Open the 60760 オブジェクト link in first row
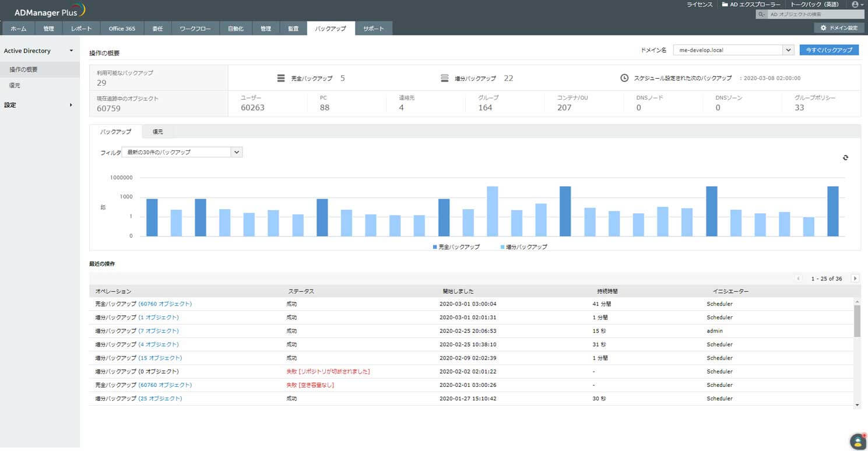The height and width of the screenshot is (451, 868). [x=165, y=304]
